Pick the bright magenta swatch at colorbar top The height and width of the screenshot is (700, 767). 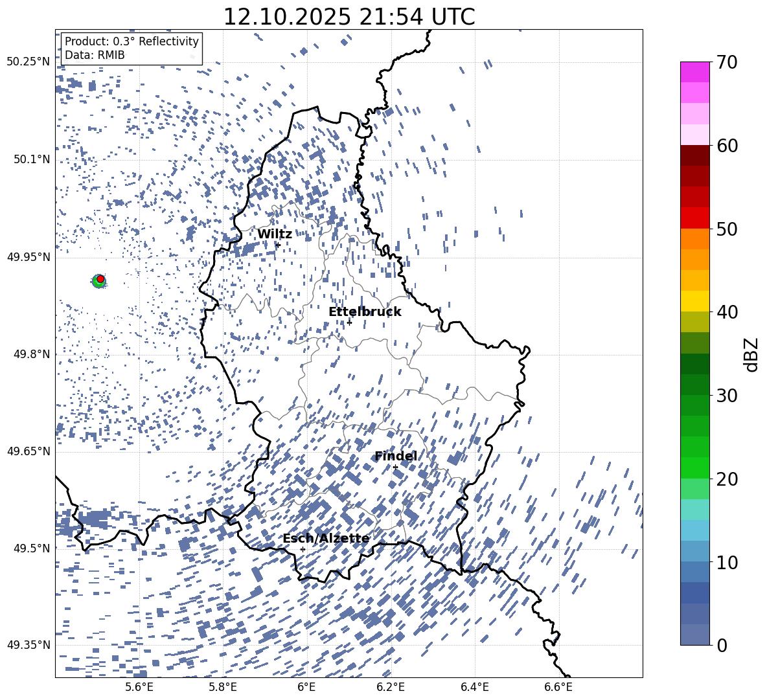click(694, 72)
